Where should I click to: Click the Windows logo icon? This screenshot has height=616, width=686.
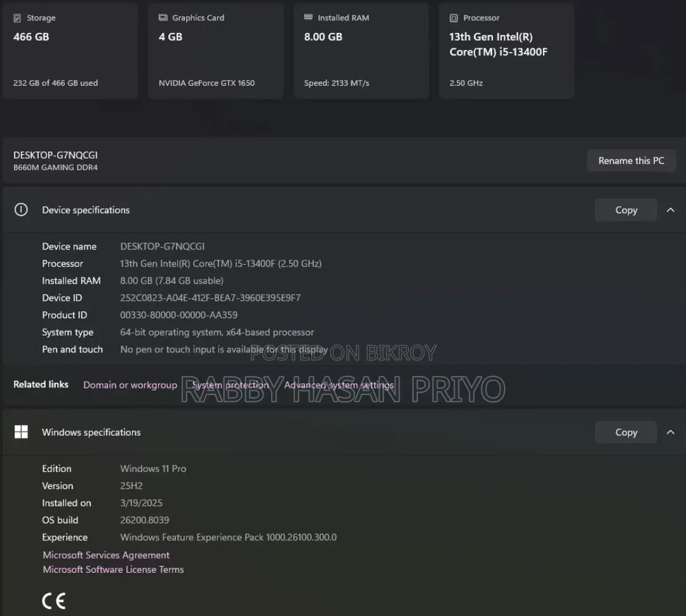[x=21, y=432]
